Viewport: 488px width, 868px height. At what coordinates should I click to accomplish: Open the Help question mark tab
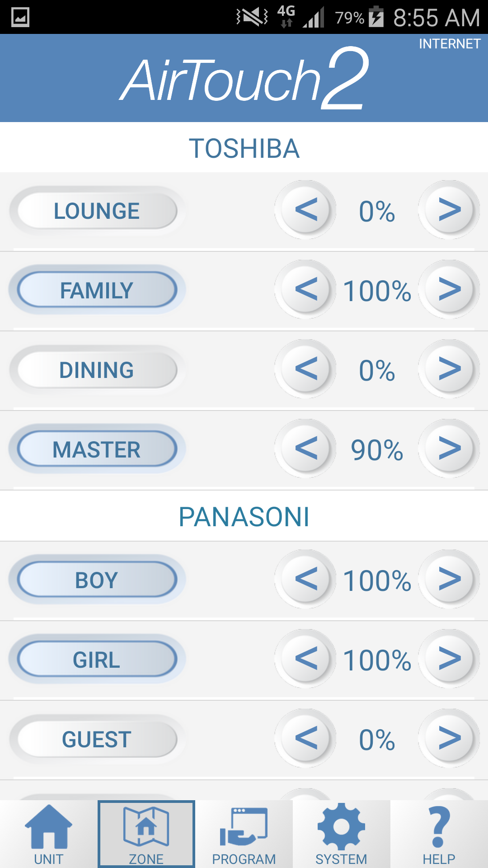439,835
